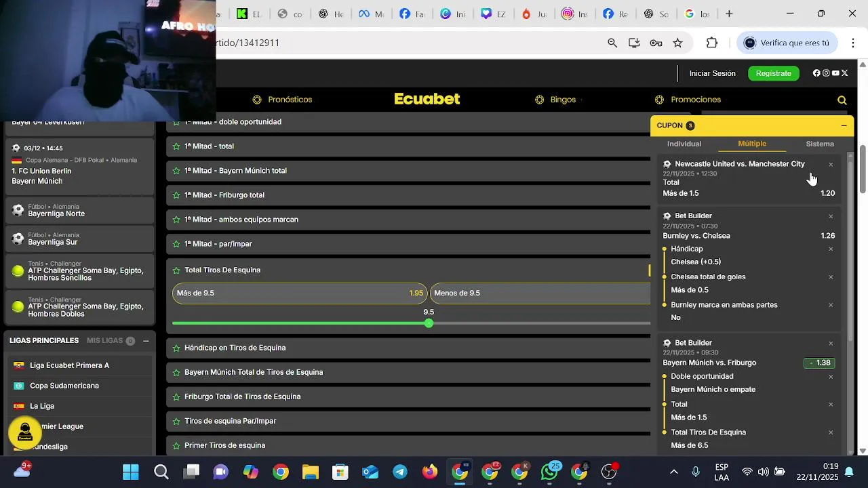Favorite 1ª Mitad - Bayern Múnich total market

pos(176,171)
